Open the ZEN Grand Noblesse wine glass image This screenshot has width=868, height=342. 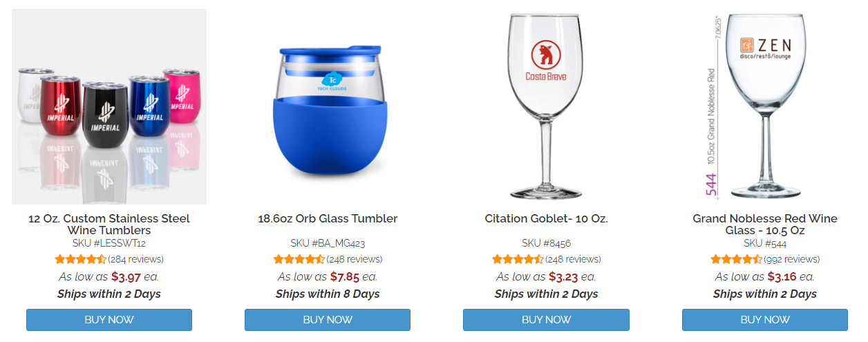[x=765, y=106]
